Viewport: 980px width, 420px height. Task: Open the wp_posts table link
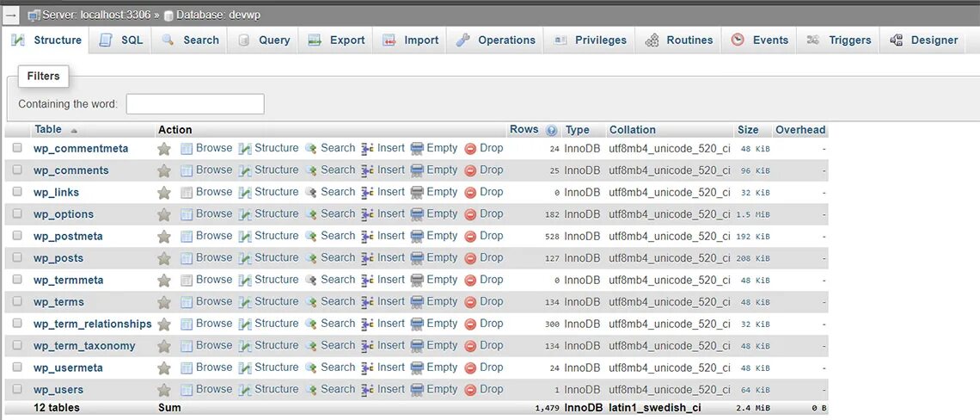[58, 258]
